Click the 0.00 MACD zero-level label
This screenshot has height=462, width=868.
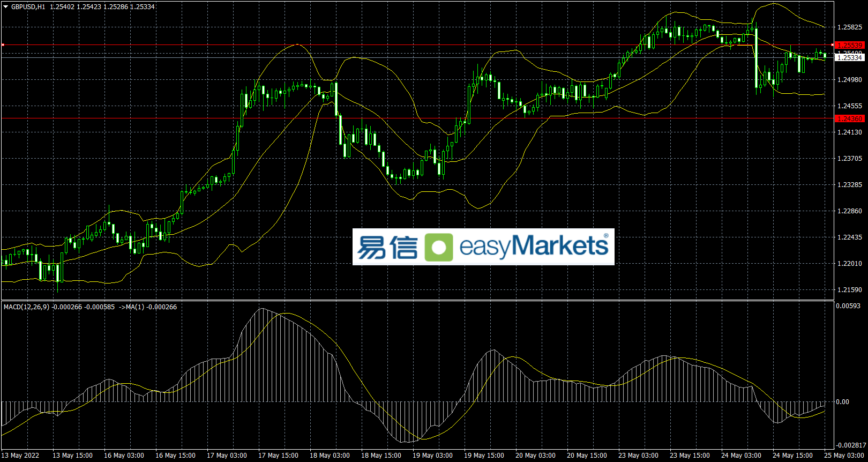843,402
